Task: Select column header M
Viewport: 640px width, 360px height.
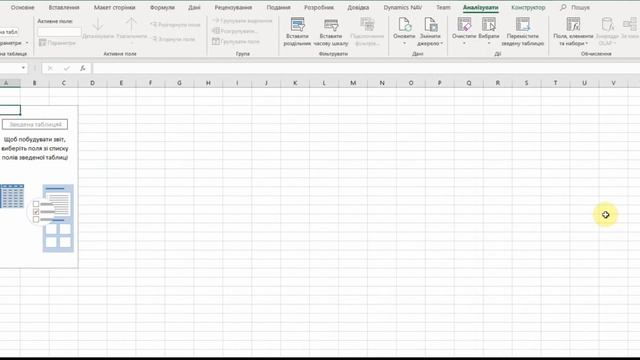Action: [353, 83]
